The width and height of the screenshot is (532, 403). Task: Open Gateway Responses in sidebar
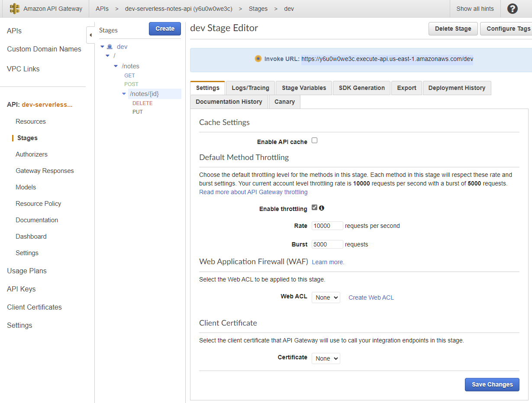click(x=45, y=171)
